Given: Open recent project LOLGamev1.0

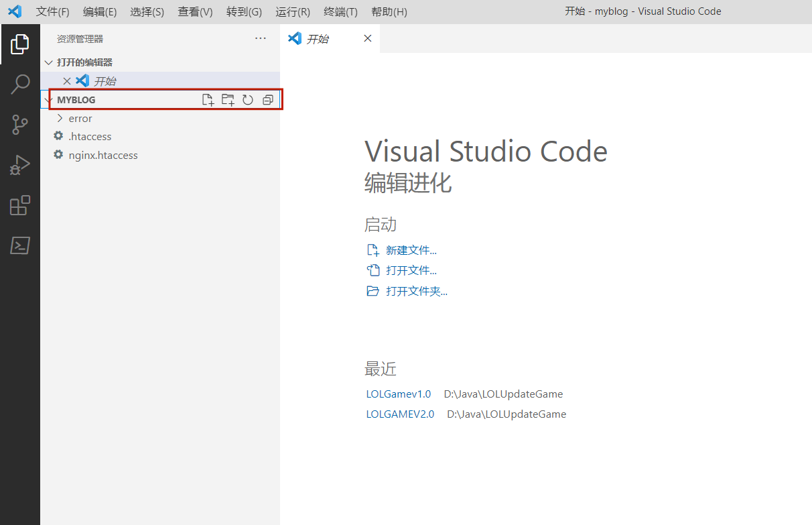Looking at the screenshot, I should (399, 394).
